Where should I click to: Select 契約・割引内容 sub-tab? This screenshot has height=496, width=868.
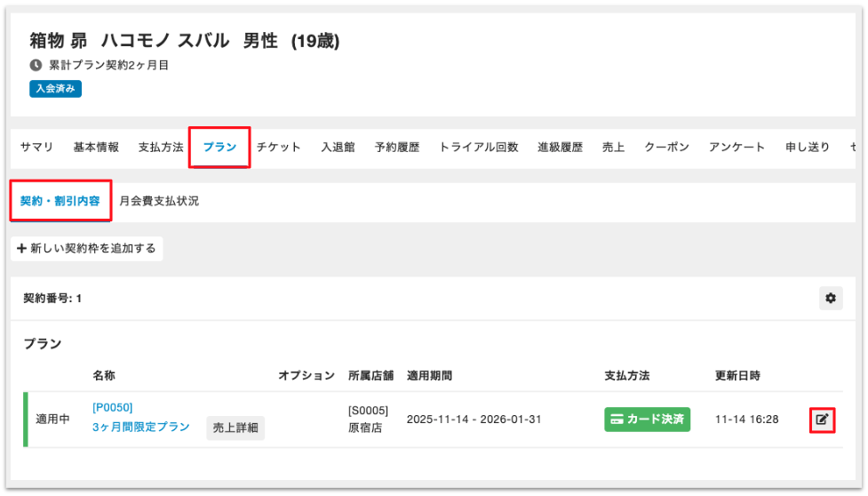click(x=60, y=201)
